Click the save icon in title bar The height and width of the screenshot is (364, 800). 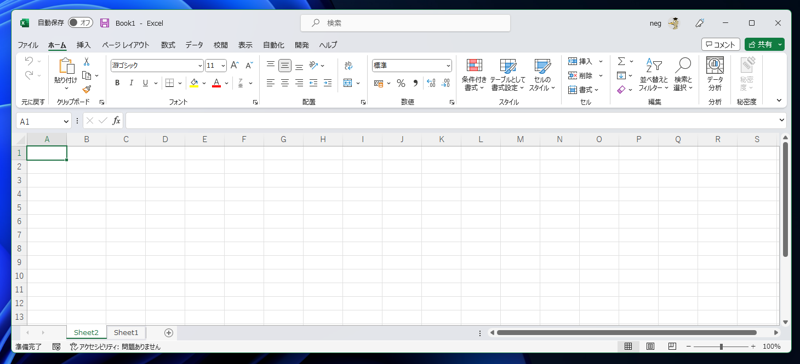click(x=105, y=23)
